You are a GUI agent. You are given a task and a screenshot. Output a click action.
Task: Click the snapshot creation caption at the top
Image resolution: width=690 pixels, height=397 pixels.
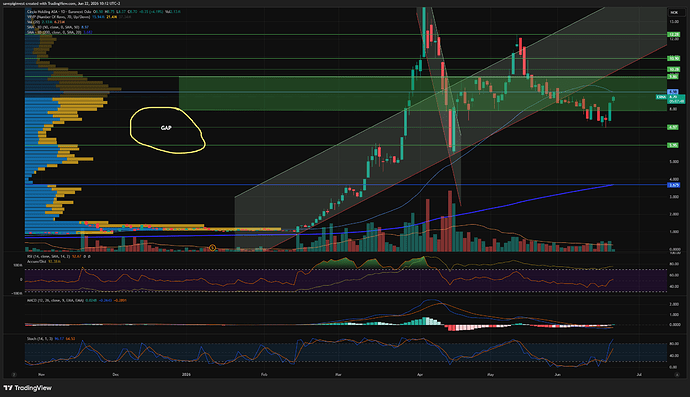tap(62, 3)
